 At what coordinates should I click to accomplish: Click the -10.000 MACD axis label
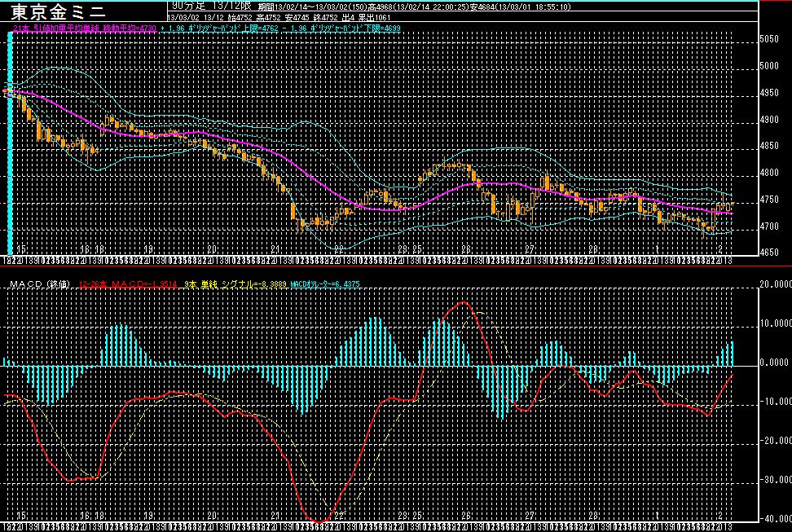click(774, 401)
